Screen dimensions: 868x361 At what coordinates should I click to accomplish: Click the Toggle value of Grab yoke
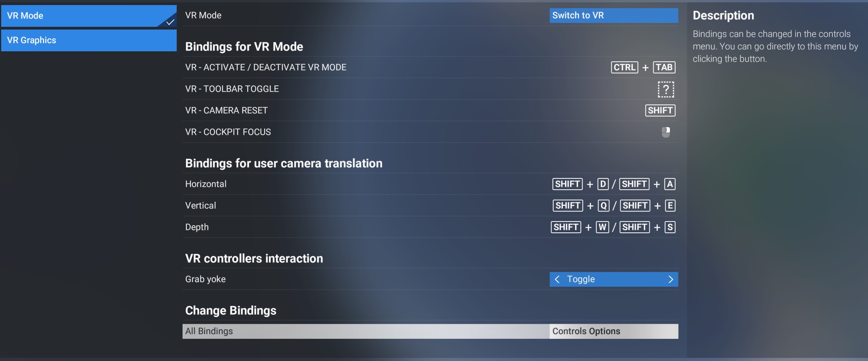click(x=581, y=279)
